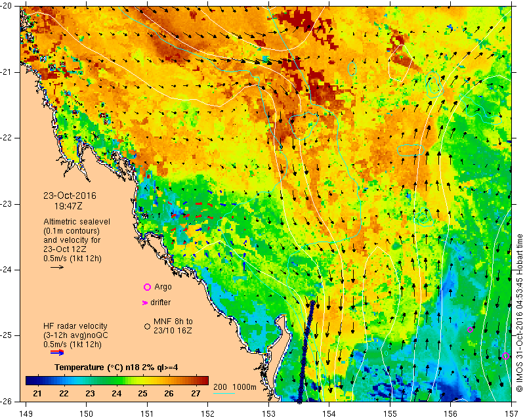Click the 149 longitude axis label
525x420 pixels.
(x=26, y=414)
